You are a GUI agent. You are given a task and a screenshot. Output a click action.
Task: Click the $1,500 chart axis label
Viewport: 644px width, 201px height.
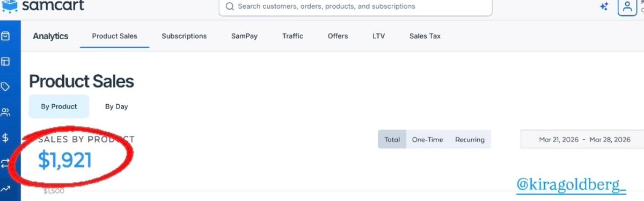click(54, 191)
